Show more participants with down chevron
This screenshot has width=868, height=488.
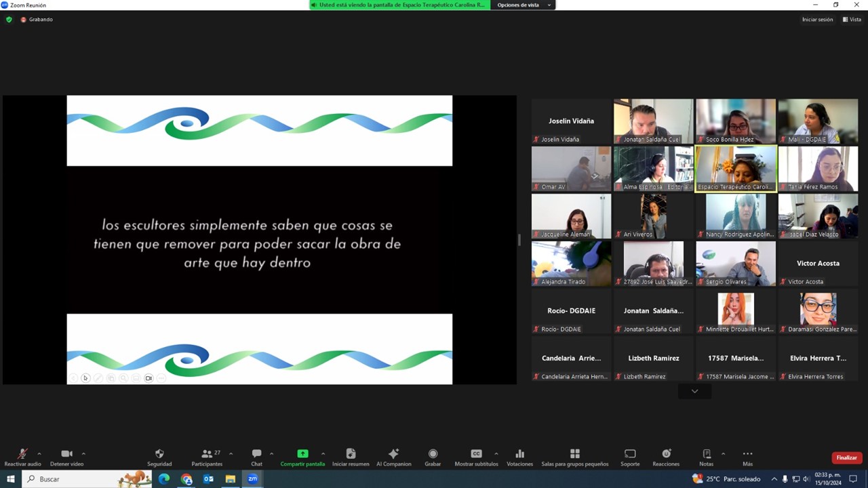pyautogui.click(x=694, y=391)
